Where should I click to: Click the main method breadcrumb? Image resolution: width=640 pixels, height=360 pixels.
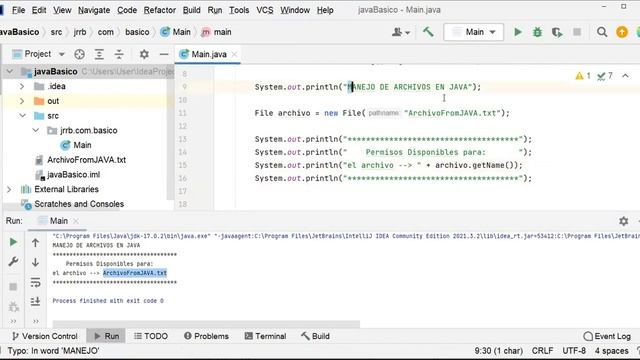(x=216, y=32)
